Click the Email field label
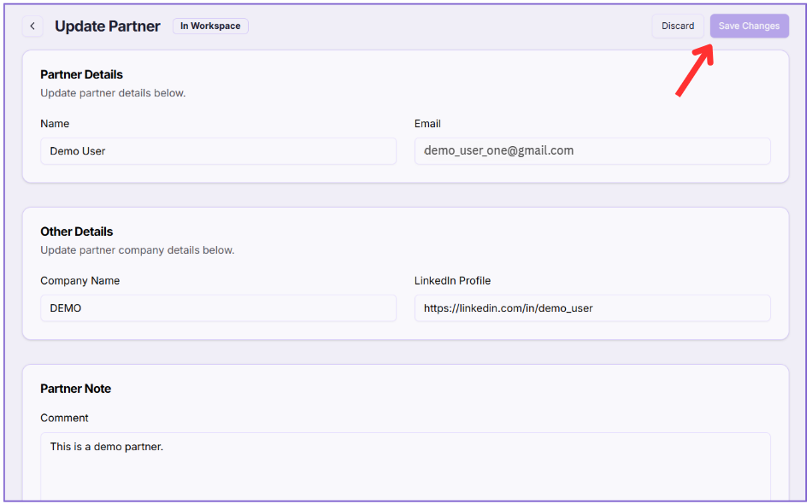Viewport: 812px width, 504px height. (x=427, y=124)
